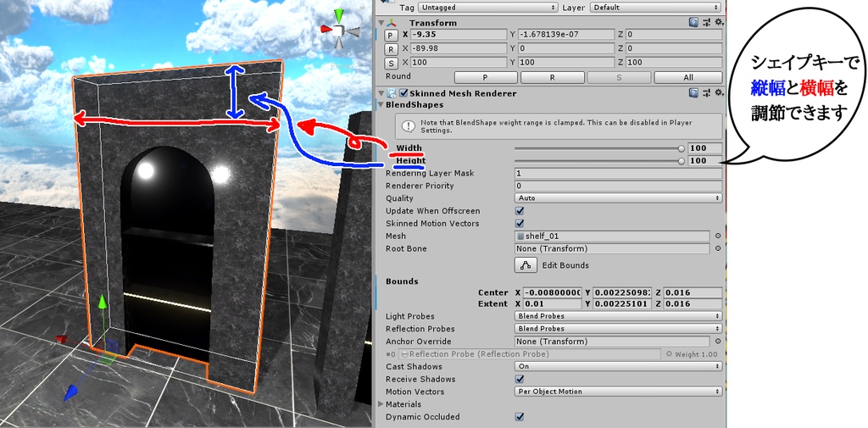
Task: Open Anchor Override object picker circle
Action: tap(718, 342)
